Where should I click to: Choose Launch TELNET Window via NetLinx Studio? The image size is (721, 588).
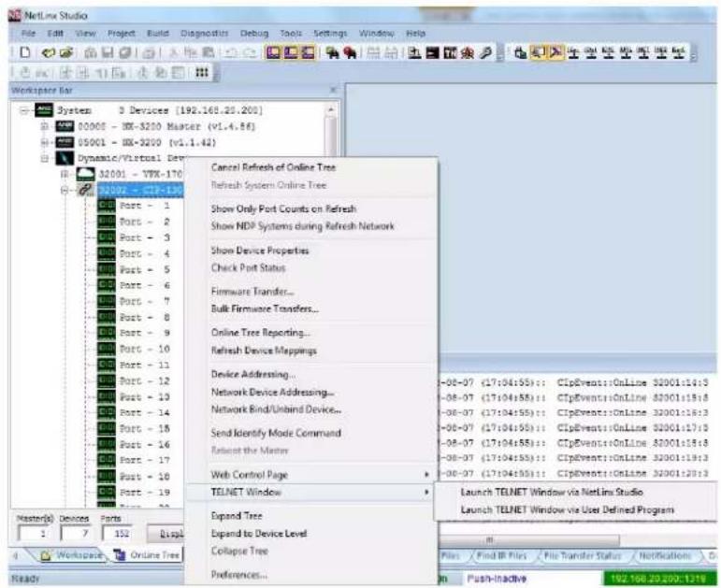pos(552,492)
